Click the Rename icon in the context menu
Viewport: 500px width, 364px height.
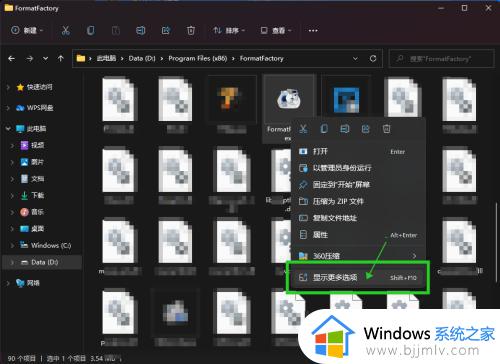[x=345, y=129]
